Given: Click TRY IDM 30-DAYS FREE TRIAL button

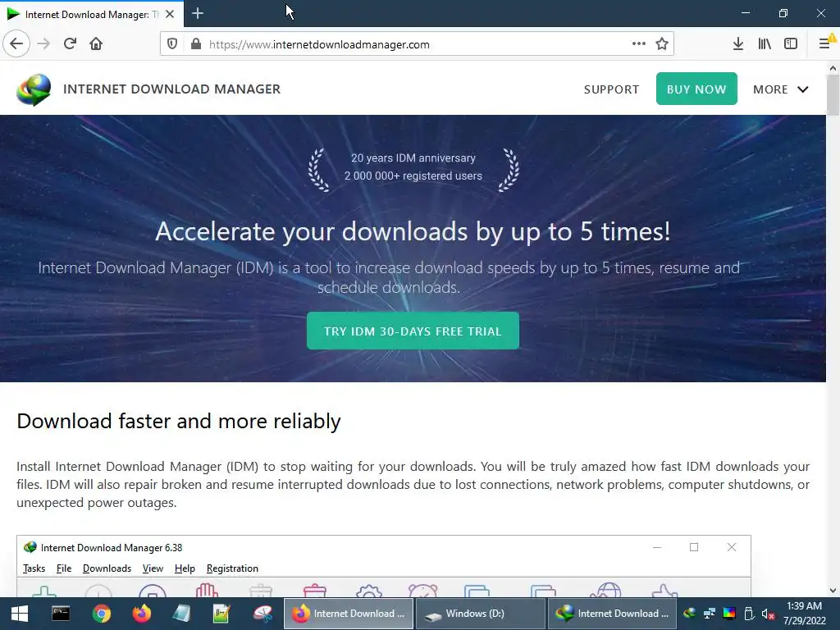Looking at the screenshot, I should pos(413,331).
